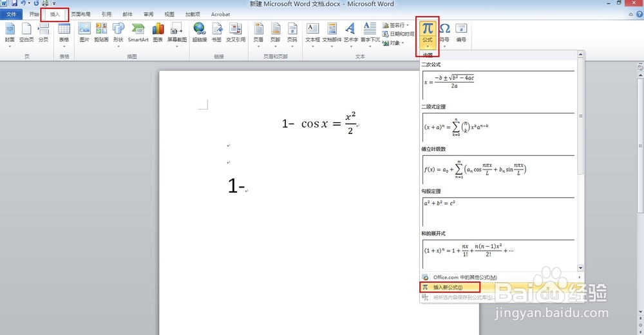Minimize the ribbon with caret icon

coord(631,14)
